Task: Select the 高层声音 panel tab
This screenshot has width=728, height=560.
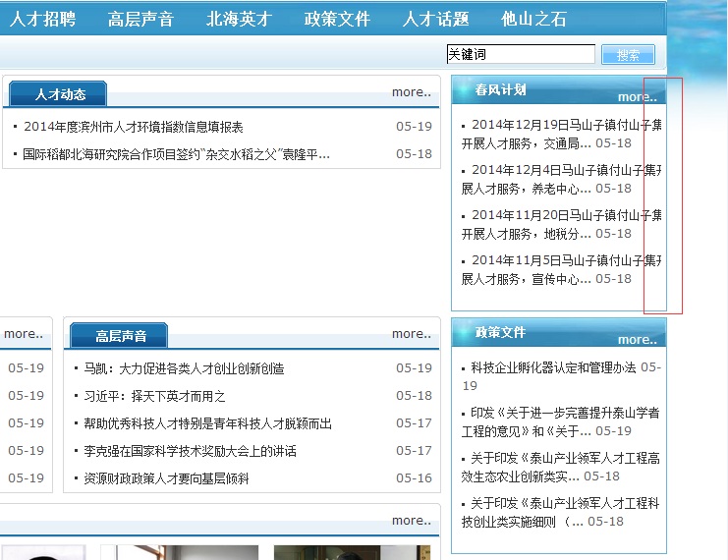Action: (120, 336)
